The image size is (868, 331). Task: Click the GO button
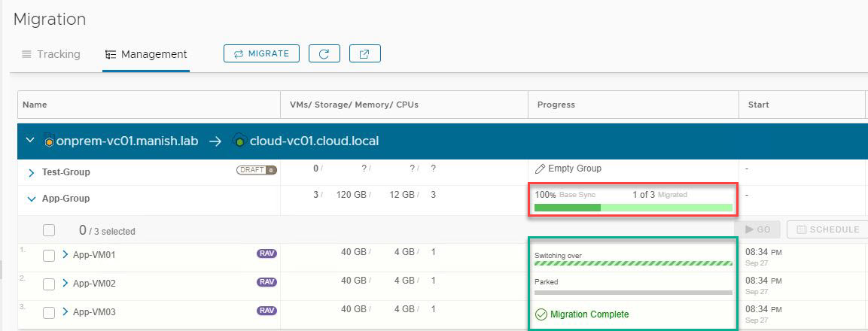coord(757,229)
